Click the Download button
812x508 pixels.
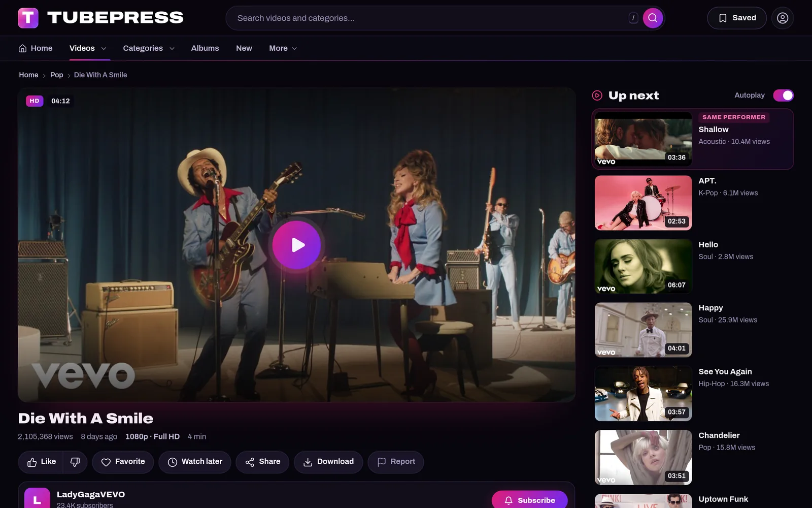(x=328, y=462)
